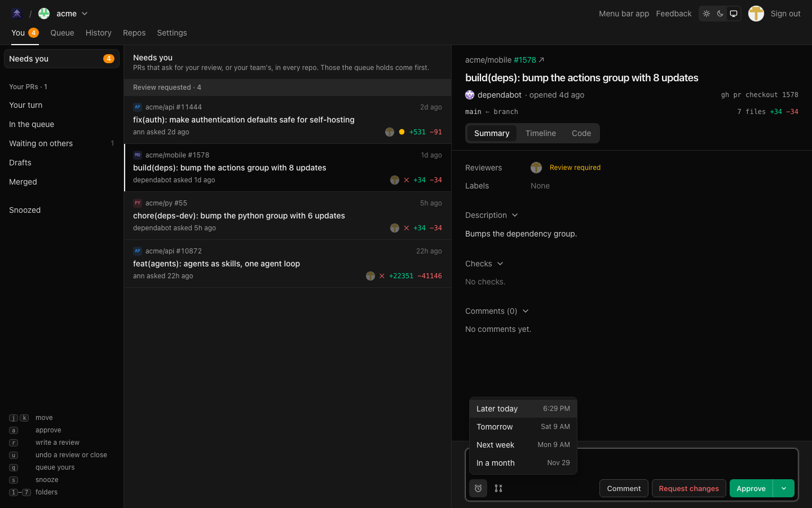Open Menu bar app link
The width and height of the screenshot is (812, 508).
(x=624, y=14)
